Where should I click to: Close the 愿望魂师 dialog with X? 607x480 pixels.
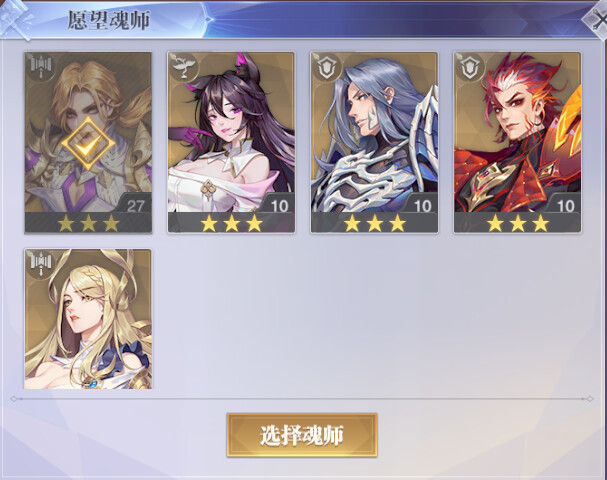coord(598,20)
